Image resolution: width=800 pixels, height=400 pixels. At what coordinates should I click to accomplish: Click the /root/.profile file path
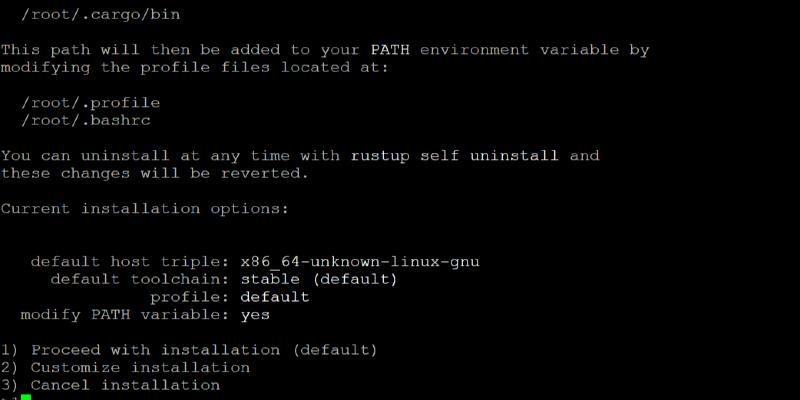point(90,102)
